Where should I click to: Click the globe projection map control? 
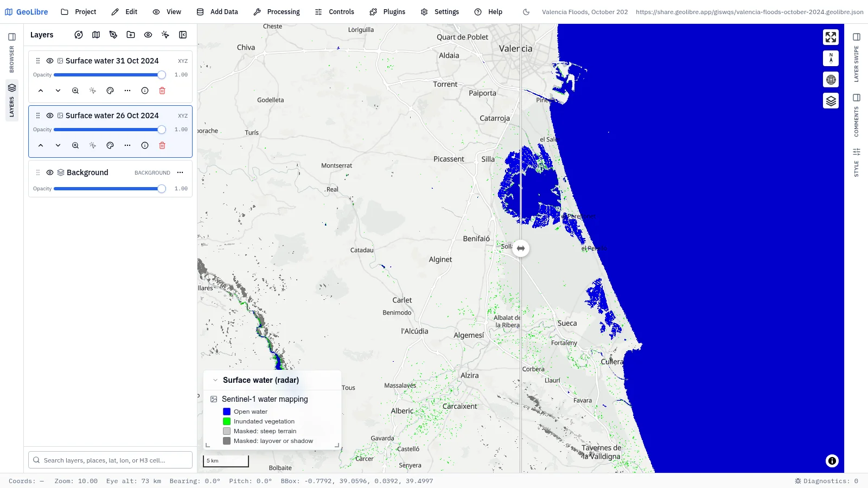831,80
